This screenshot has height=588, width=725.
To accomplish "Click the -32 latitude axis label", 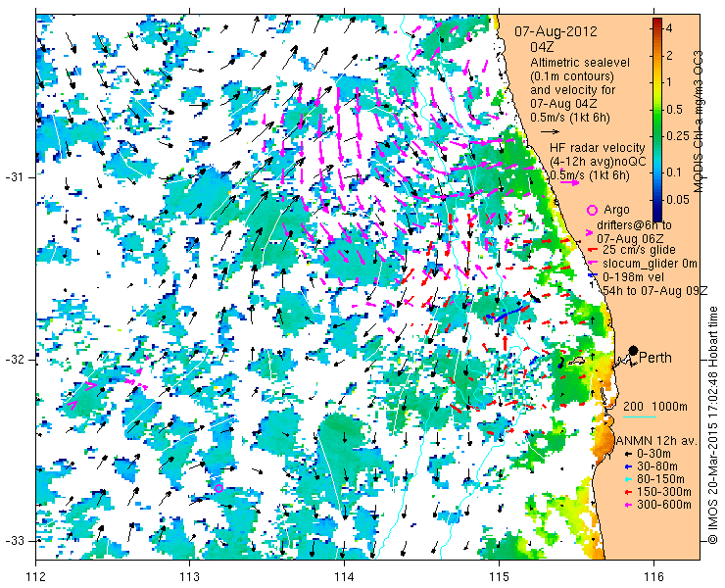I will coord(15,360).
